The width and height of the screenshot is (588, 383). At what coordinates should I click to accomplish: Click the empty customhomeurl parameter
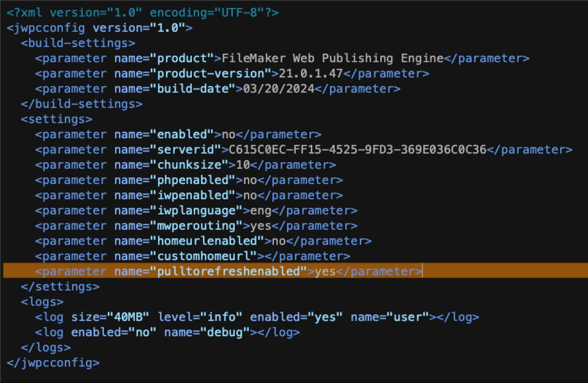point(193,256)
